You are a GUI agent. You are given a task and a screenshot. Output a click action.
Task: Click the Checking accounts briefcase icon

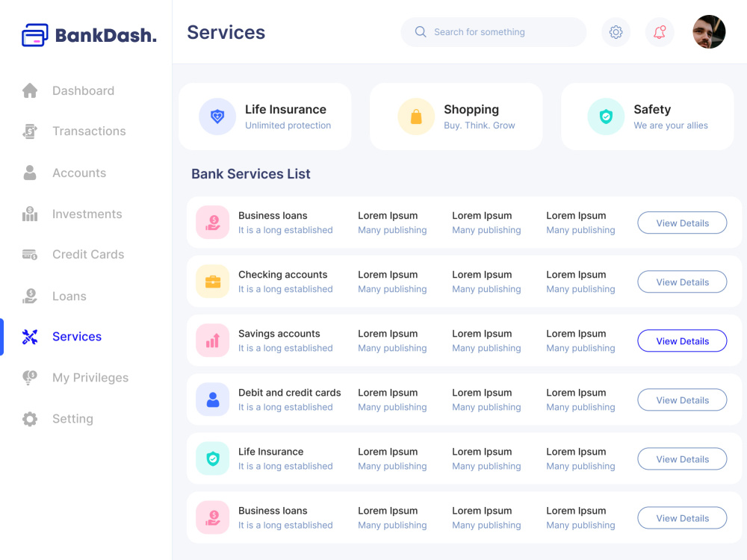tap(213, 281)
